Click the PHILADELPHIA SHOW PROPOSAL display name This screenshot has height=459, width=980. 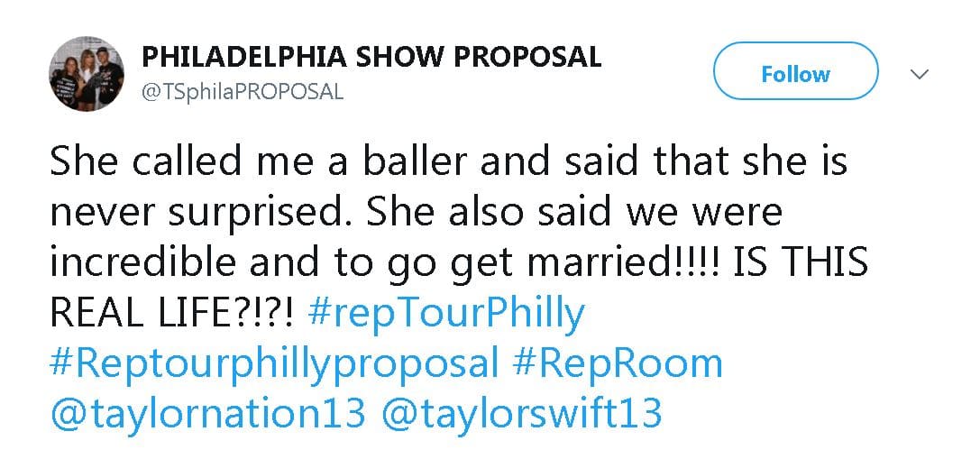(x=371, y=57)
